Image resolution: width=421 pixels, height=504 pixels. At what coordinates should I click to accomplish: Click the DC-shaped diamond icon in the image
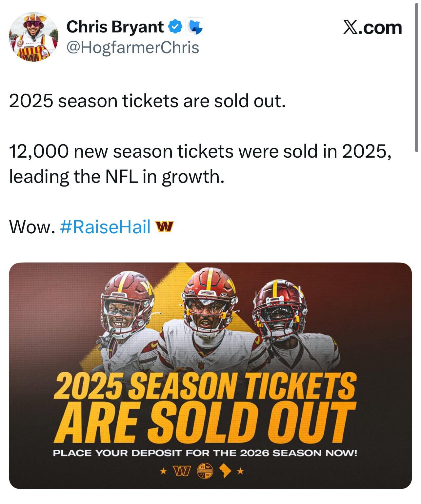pos(226,471)
